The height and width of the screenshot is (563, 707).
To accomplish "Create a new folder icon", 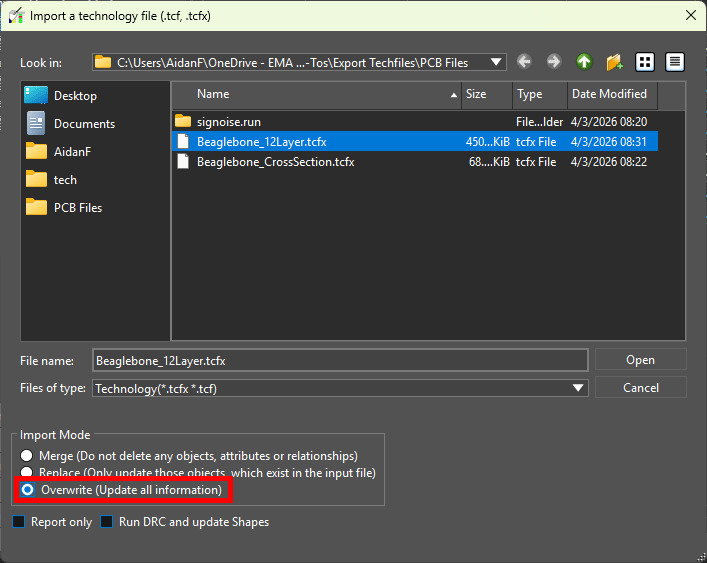I will [x=614, y=62].
